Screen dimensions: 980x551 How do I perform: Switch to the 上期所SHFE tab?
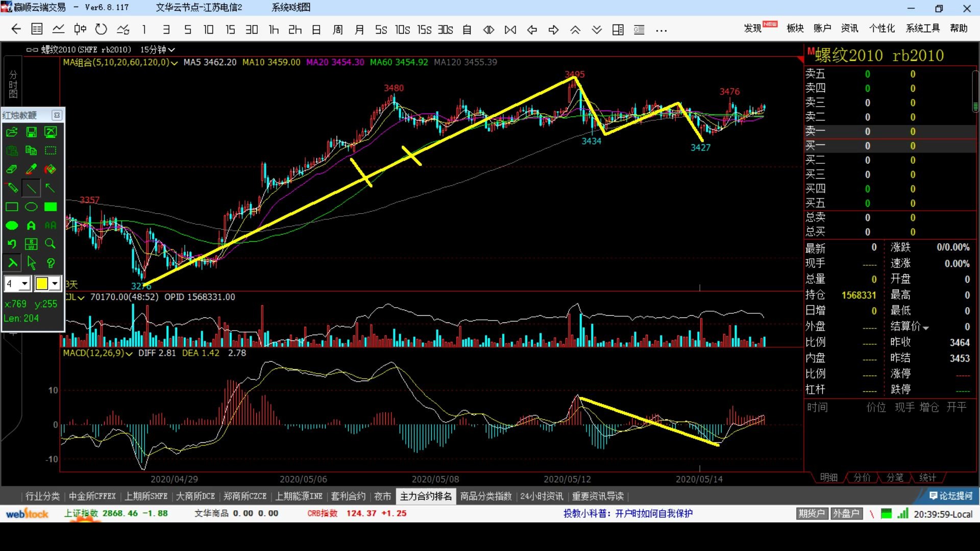click(x=146, y=496)
